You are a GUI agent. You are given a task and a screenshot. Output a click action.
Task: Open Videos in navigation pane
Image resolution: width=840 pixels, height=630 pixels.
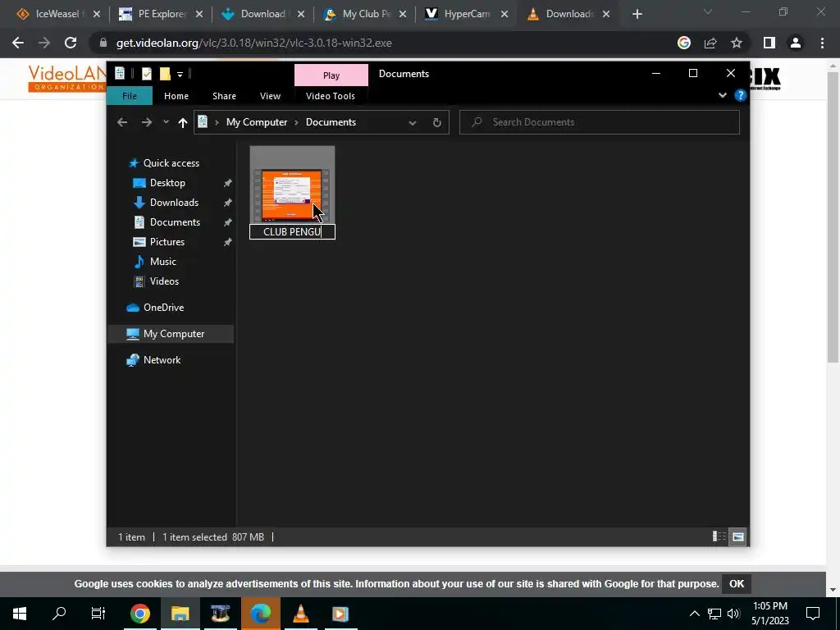164,281
